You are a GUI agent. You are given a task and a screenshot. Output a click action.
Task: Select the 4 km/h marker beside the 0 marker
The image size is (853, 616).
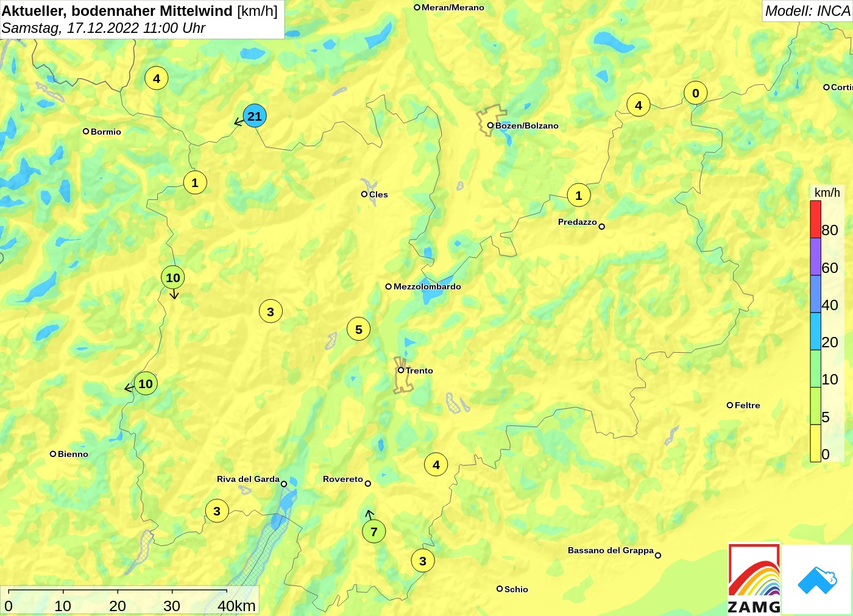(x=639, y=105)
